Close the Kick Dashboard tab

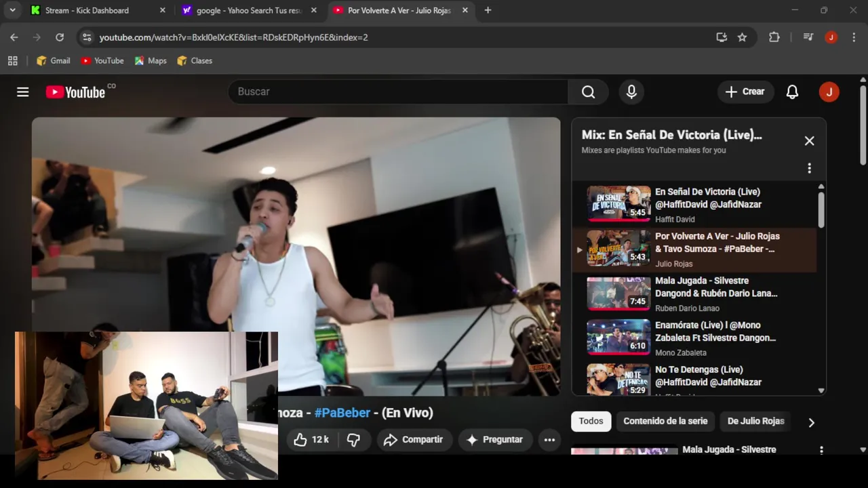[x=162, y=10]
